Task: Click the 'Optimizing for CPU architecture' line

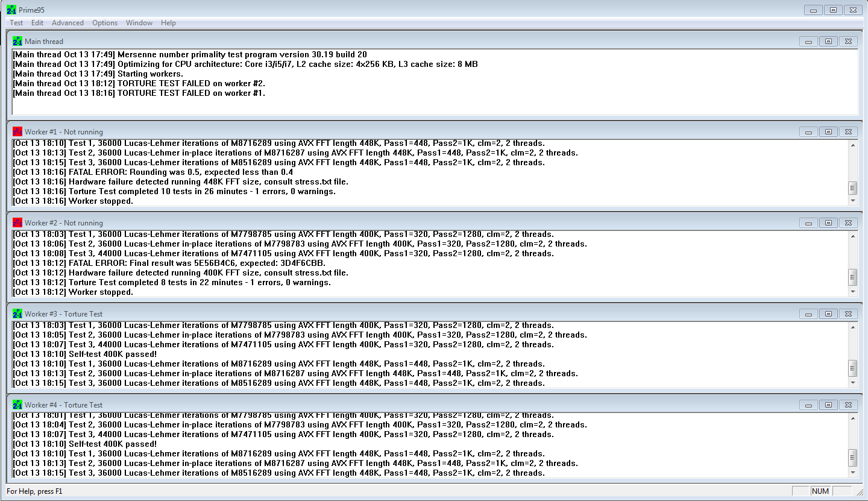Action: coord(245,64)
